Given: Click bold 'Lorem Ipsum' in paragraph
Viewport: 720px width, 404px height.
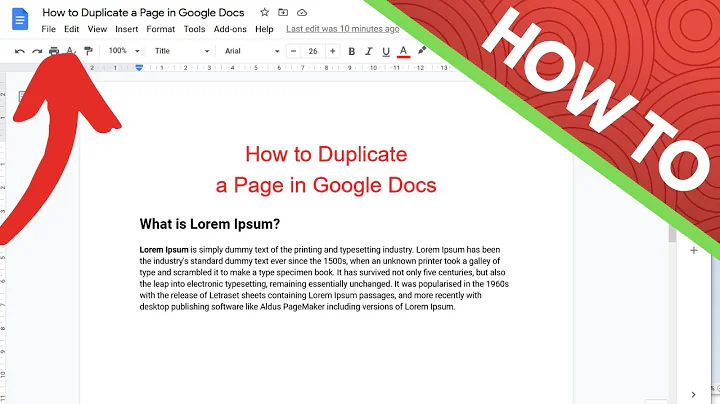Looking at the screenshot, I should coord(164,250).
